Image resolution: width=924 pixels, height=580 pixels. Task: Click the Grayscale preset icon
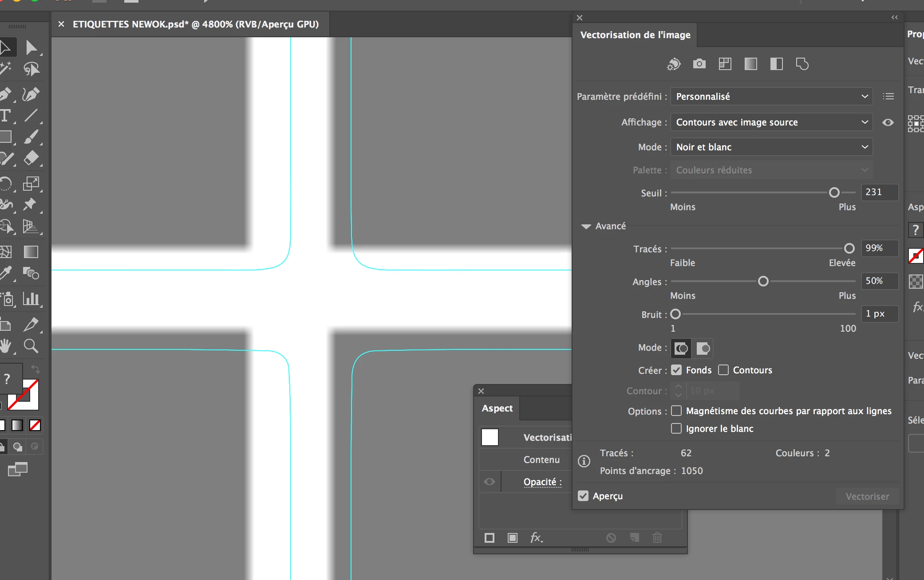[751, 64]
